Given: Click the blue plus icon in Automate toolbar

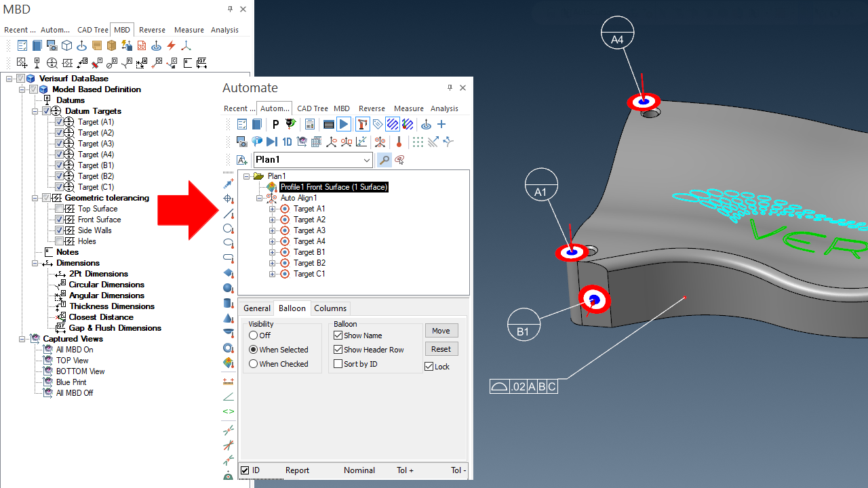Looking at the screenshot, I should 441,124.
